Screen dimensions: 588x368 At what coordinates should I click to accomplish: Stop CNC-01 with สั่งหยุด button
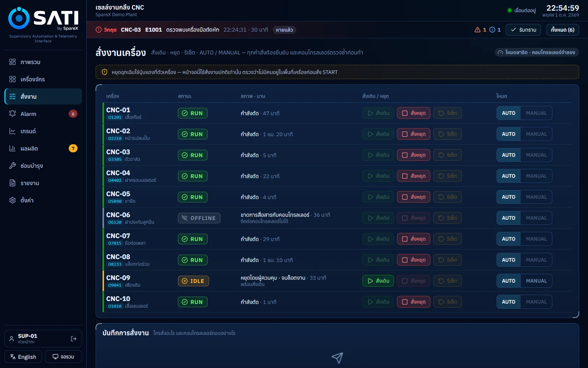click(x=413, y=113)
